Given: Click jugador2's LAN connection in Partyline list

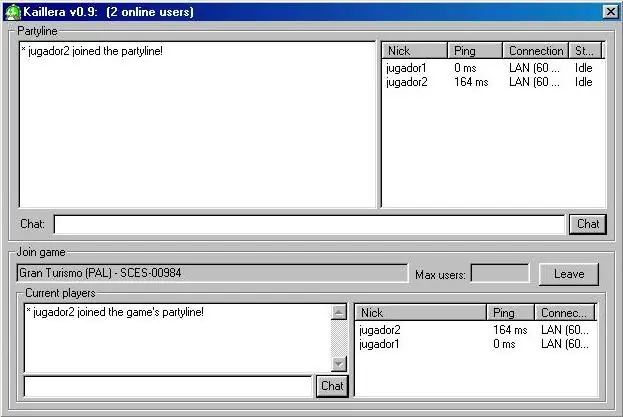Looking at the screenshot, I should click(x=534, y=82).
